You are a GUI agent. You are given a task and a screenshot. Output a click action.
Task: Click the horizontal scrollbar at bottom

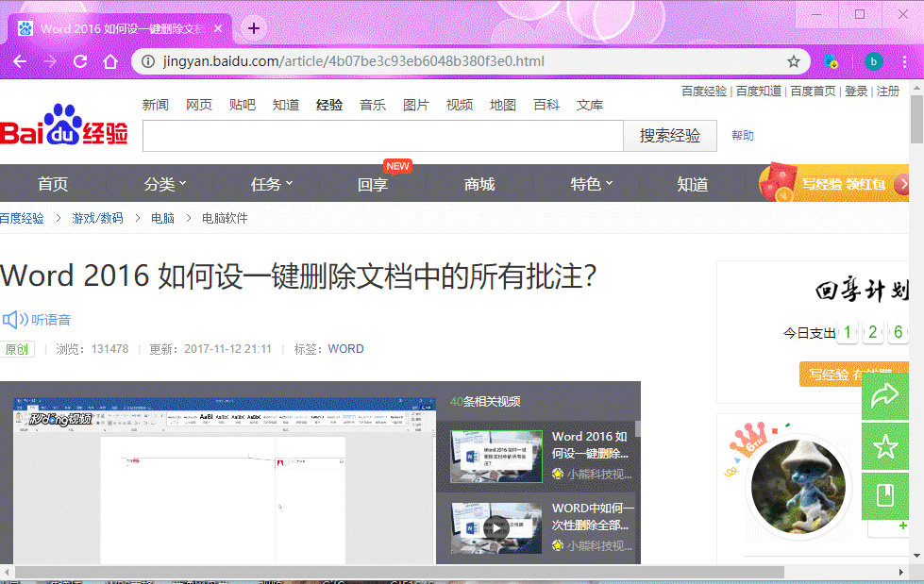click(x=399, y=573)
